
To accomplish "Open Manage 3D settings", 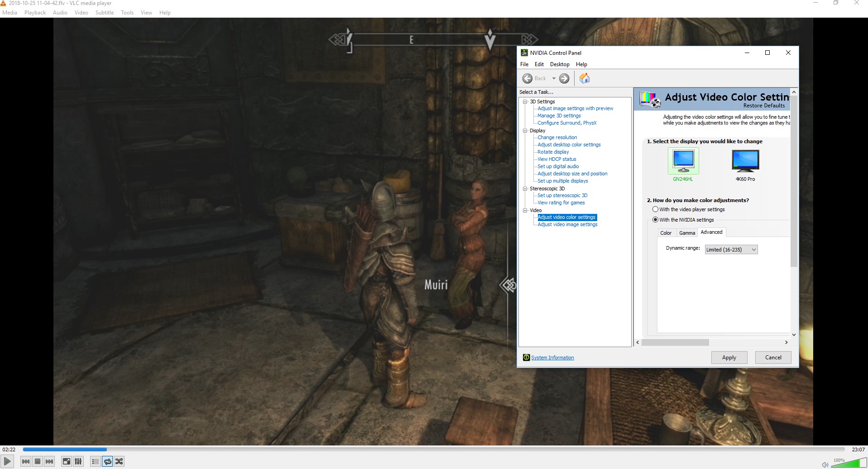I will point(559,116).
